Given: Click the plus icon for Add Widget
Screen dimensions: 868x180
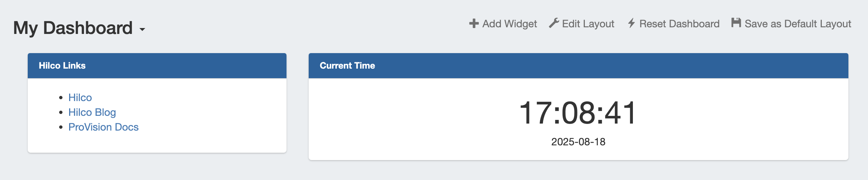Looking at the screenshot, I should tap(474, 24).
